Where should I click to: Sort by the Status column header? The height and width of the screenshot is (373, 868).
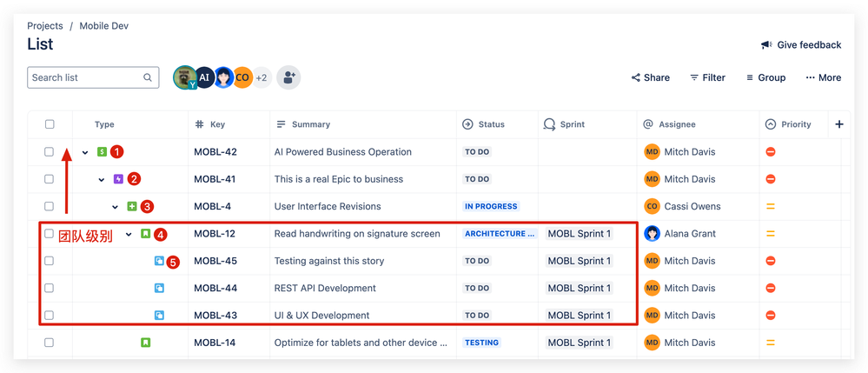tap(483, 124)
